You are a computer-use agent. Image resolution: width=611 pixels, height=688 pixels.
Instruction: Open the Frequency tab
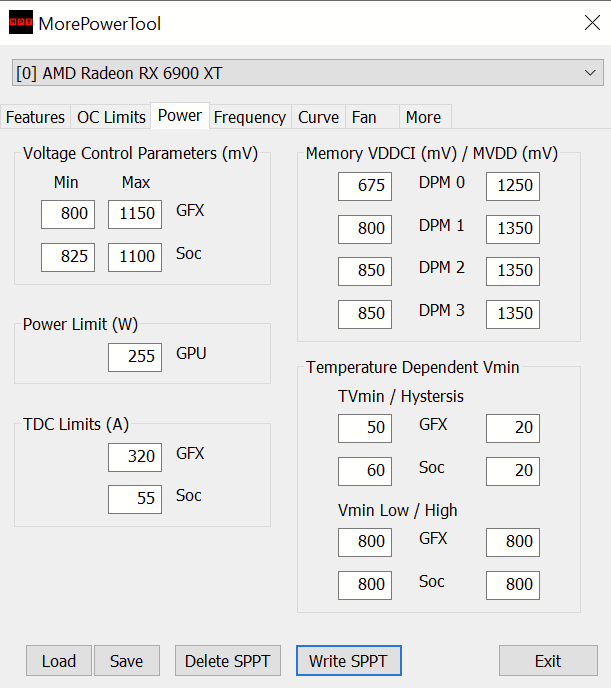(x=250, y=117)
